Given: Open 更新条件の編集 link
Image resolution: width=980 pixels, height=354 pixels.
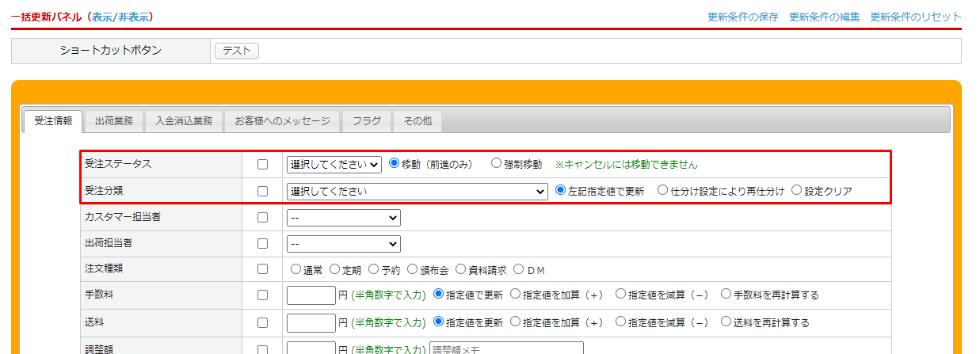Looking at the screenshot, I should click(x=824, y=17).
